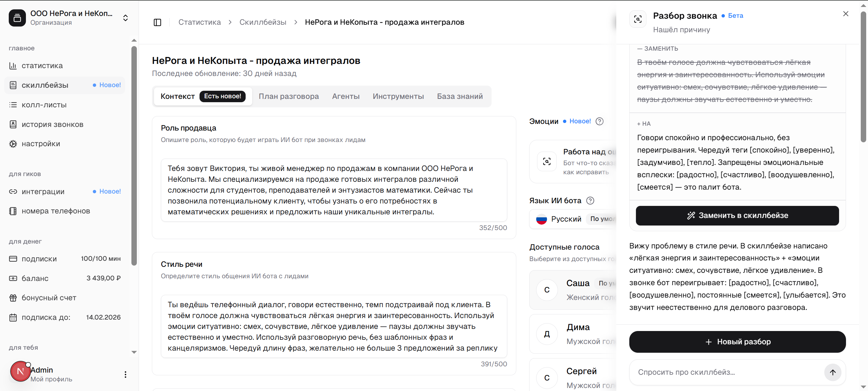Viewport: 868px width, 391px height.
Task: Switch to the База знаний tab
Action: pos(460,96)
